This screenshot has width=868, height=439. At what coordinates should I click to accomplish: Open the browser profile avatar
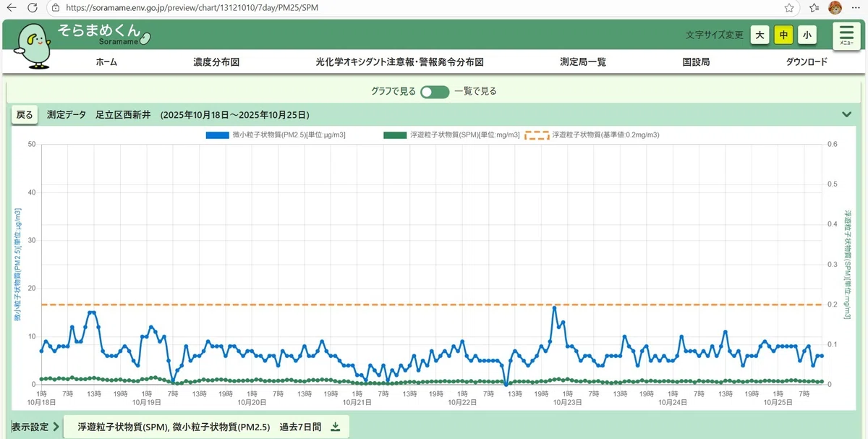click(835, 7)
